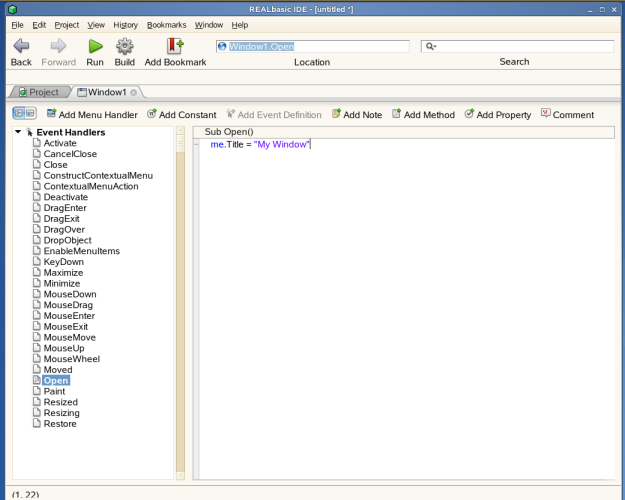
Task: Collapse the code block fold marker
Action: pyautogui.click(x=197, y=144)
